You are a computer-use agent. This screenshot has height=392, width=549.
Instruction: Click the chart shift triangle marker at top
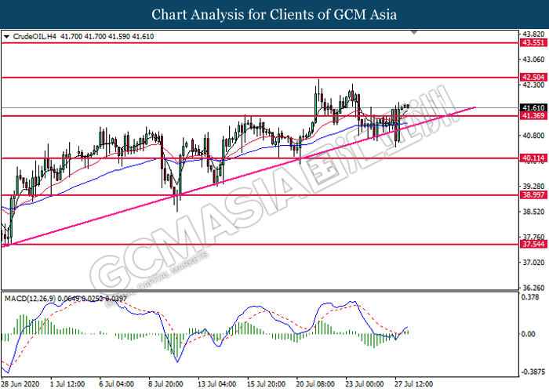(x=414, y=32)
